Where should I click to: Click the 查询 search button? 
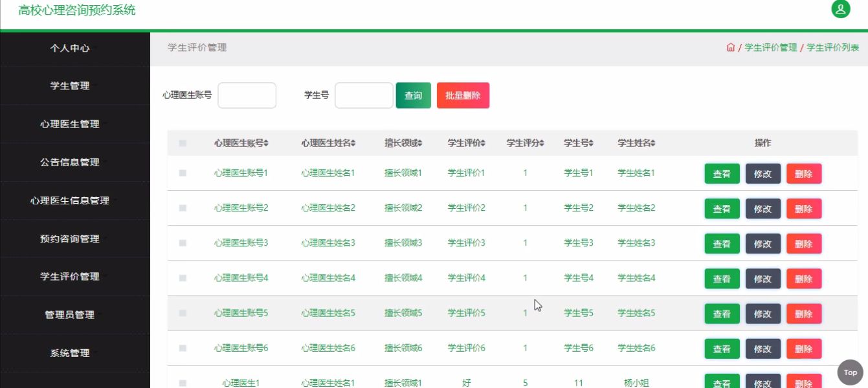click(413, 95)
